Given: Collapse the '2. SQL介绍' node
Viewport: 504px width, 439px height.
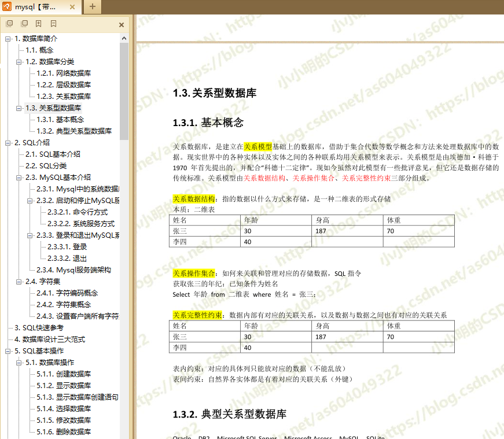Looking at the screenshot, I should tap(8, 143).
